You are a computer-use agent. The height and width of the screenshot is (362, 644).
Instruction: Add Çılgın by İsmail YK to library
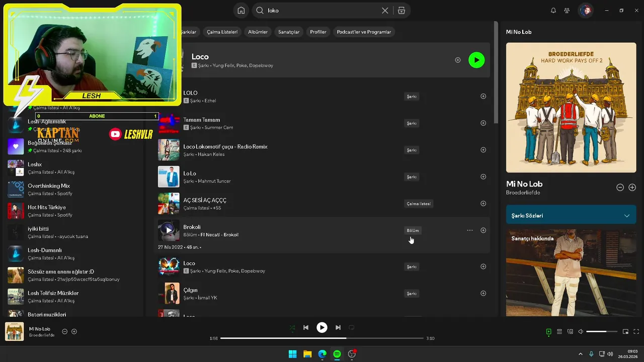484,293
